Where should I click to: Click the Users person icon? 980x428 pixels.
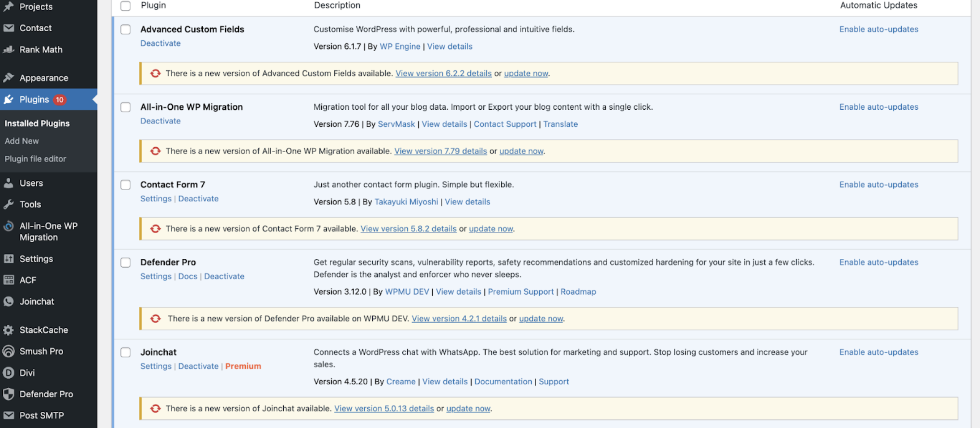click(9, 183)
